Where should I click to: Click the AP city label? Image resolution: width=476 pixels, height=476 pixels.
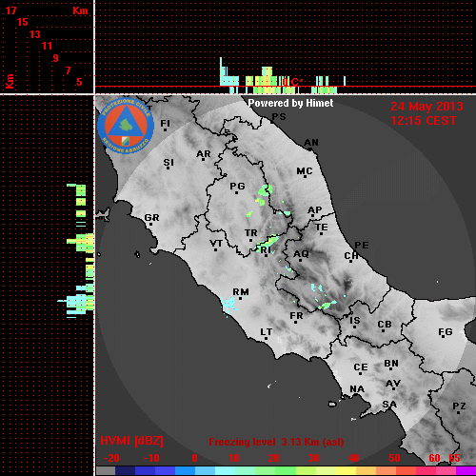(x=315, y=210)
